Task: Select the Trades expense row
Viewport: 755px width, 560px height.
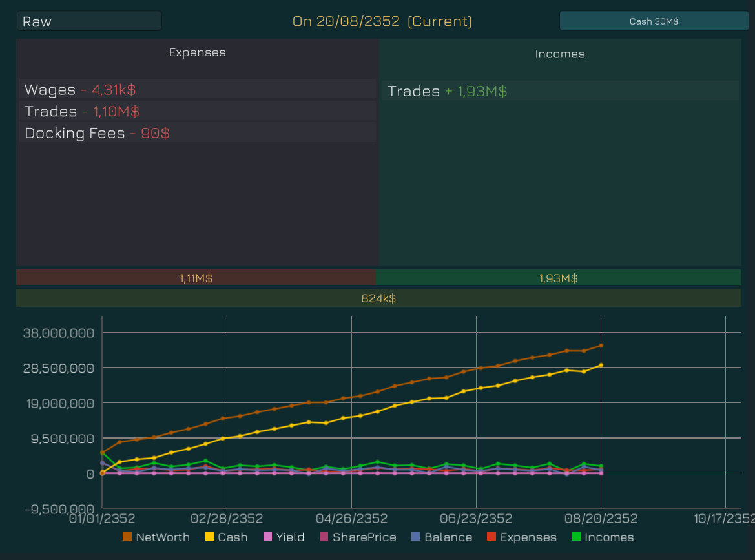Action: coord(198,111)
